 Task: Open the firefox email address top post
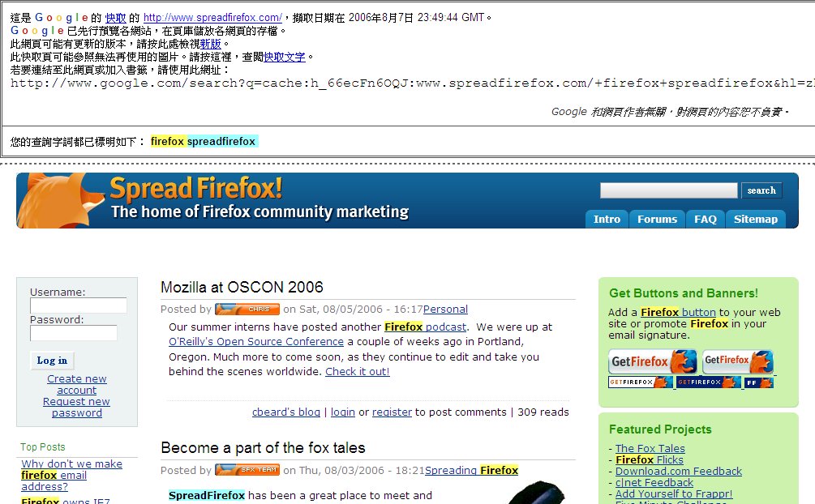coord(71,475)
